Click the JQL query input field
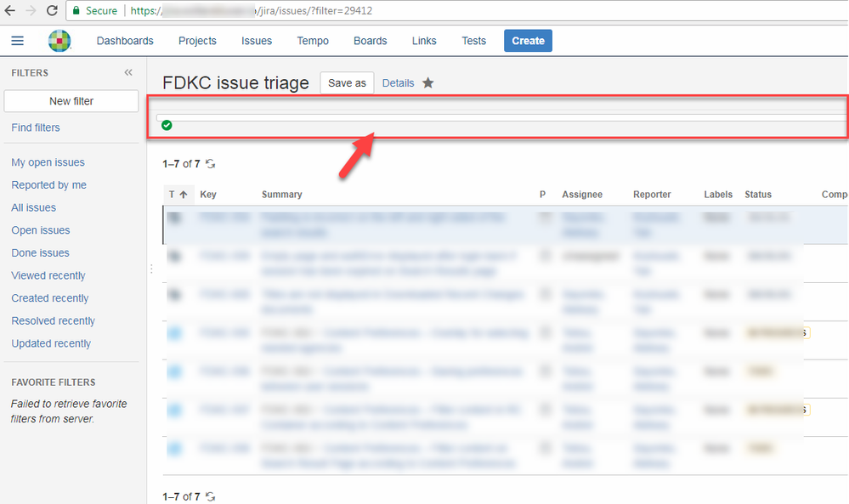 502,117
